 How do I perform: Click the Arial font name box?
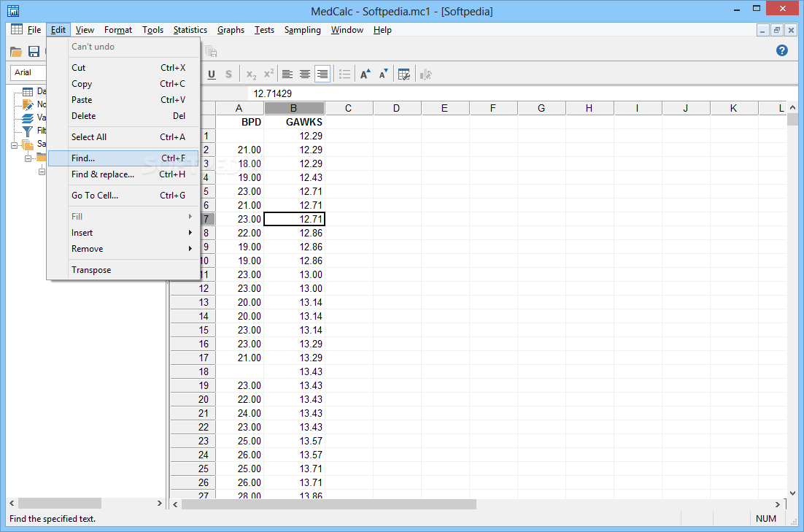point(28,72)
